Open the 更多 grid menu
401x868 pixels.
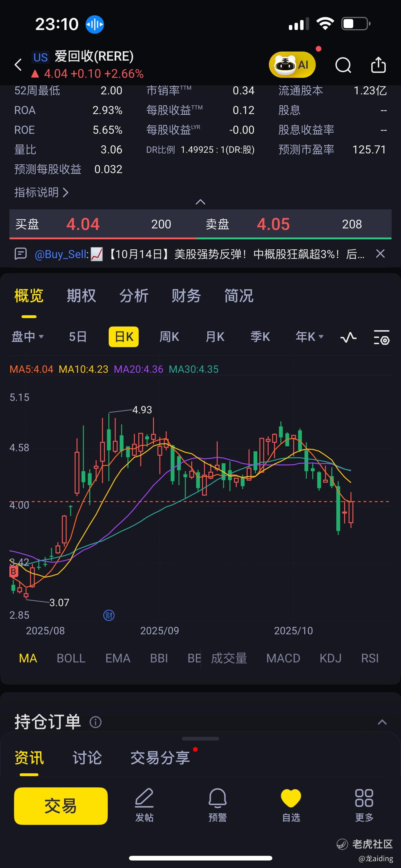point(364,805)
